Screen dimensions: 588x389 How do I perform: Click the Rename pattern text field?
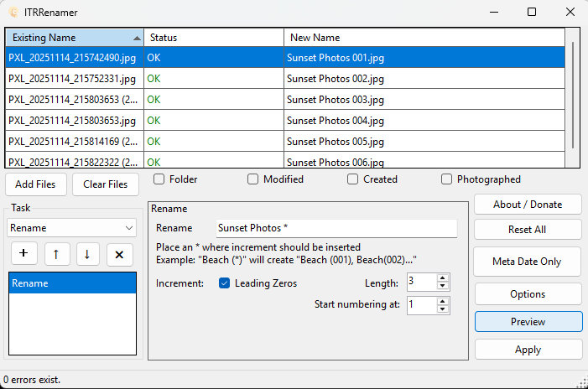click(336, 228)
